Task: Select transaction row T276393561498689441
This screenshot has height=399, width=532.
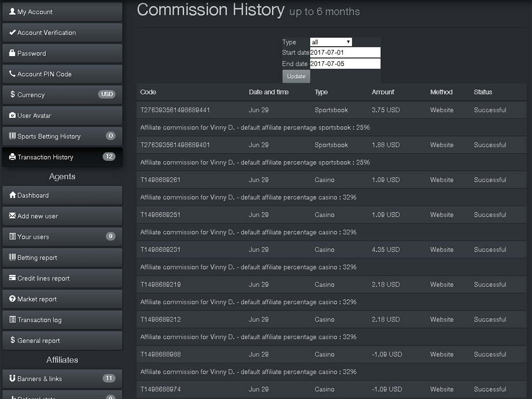Action: coord(175,110)
